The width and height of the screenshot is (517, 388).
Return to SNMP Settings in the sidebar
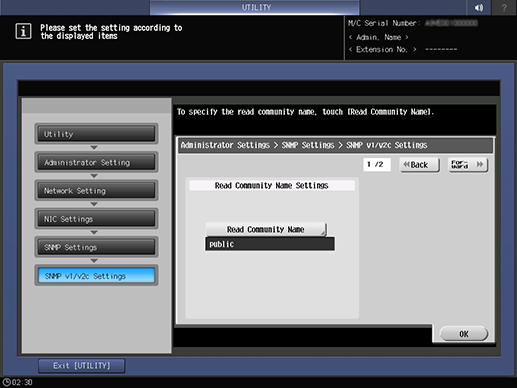click(96, 247)
